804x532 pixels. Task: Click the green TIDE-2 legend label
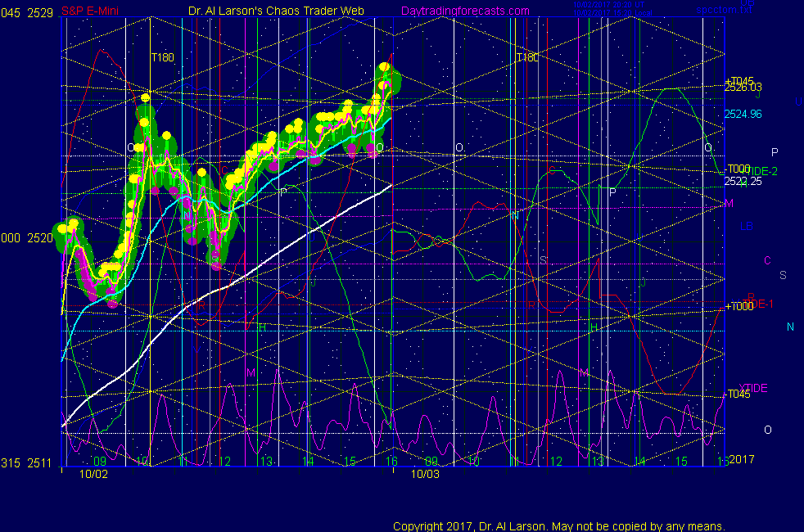(760, 171)
